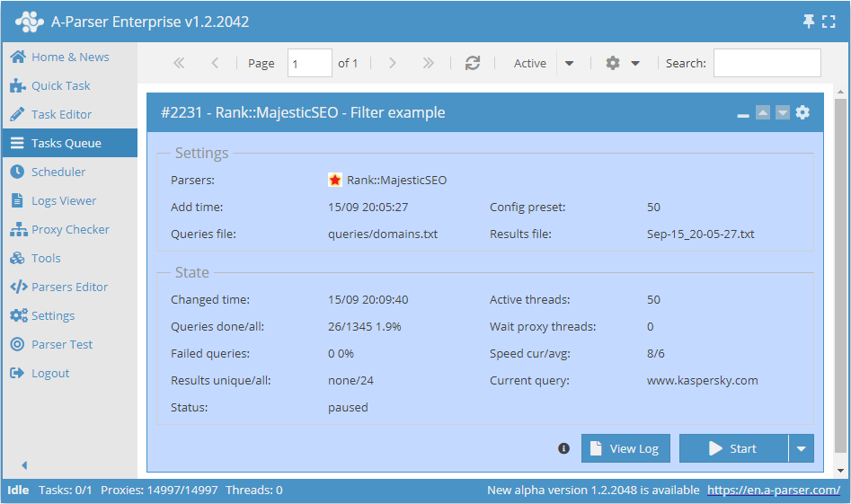Click the View Log button

625,448
